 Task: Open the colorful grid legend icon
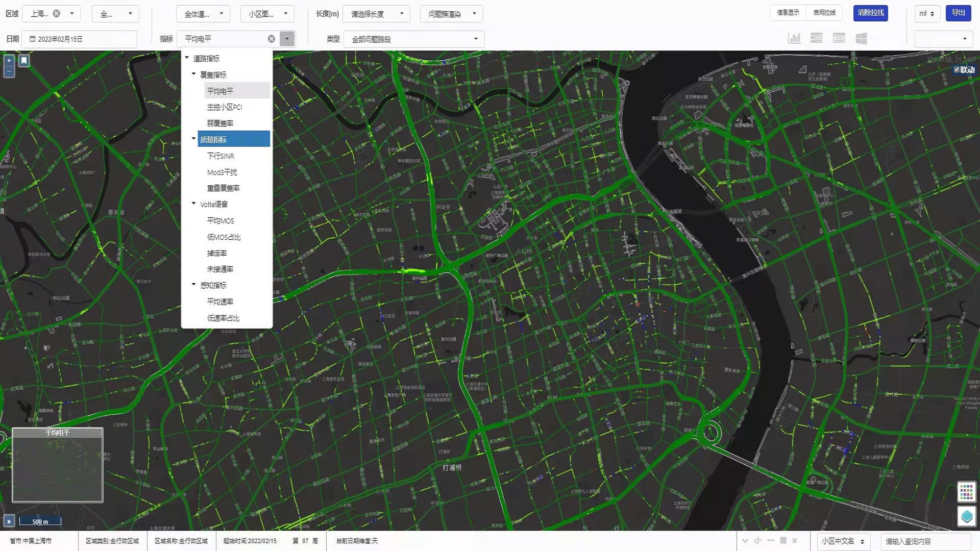pyautogui.click(x=966, y=492)
